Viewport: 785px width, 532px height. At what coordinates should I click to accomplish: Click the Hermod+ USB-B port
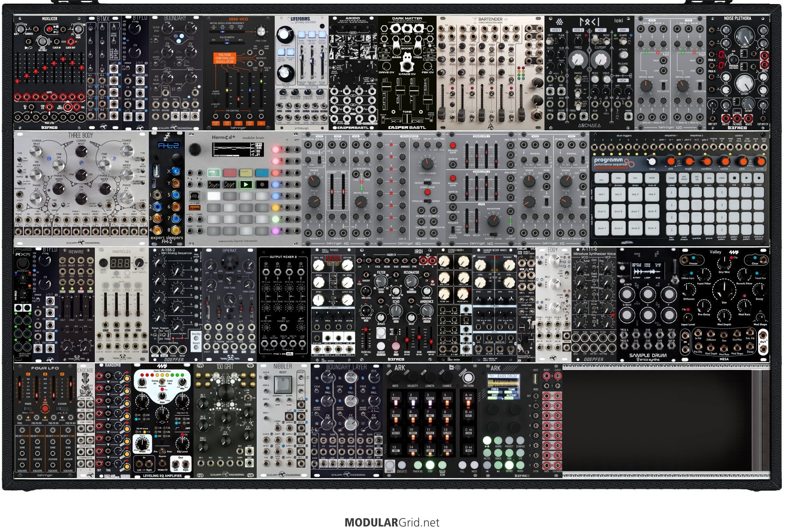pos(195,196)
